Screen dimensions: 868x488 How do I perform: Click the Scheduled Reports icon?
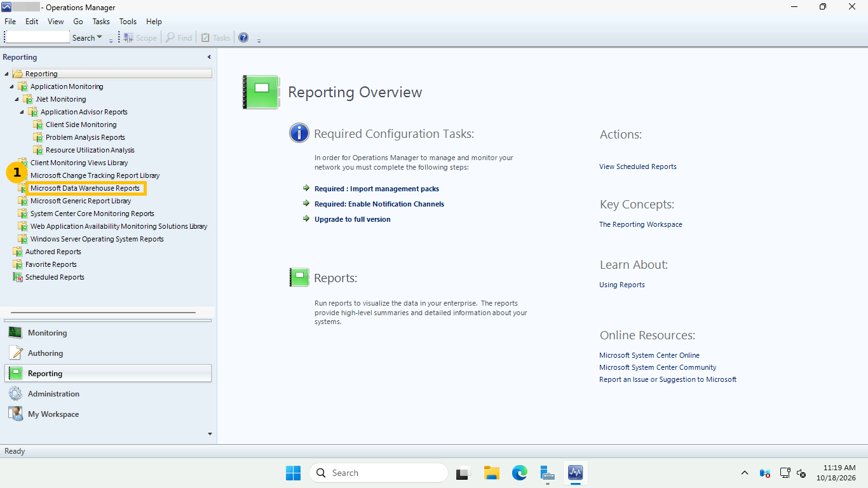18,277
